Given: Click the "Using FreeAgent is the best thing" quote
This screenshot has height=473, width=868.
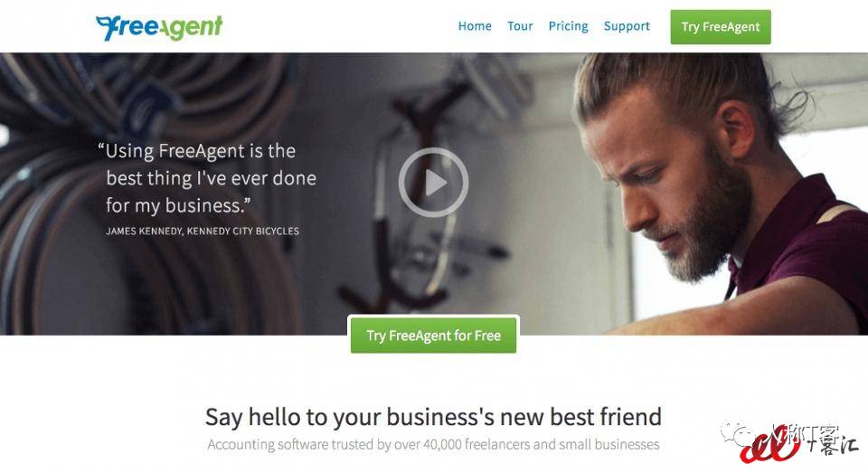Looking at the screenshot, I should click(x=207, y=178).
